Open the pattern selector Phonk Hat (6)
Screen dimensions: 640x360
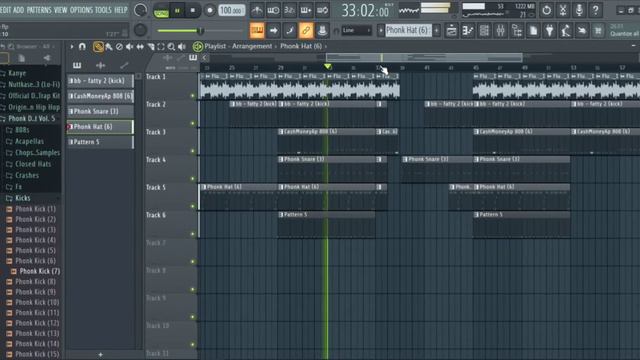[x=408, y=30]
